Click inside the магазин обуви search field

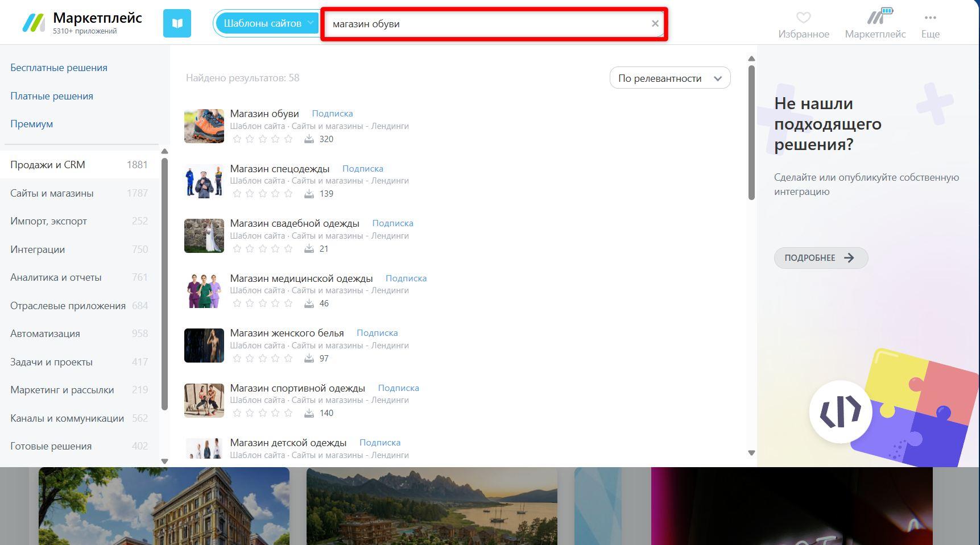(483, 24)
